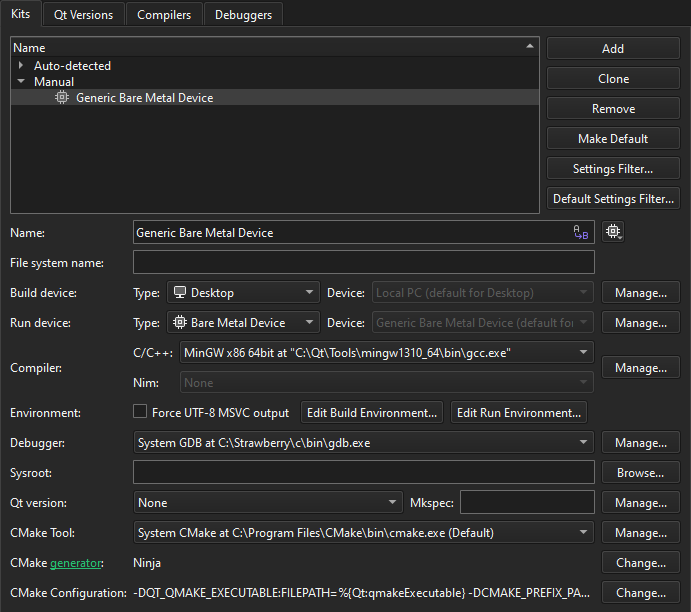Switch to the Qt Versions tab
Image resolution: width=691 pixels, height=612 pixels.
click(x=83, y=15)
